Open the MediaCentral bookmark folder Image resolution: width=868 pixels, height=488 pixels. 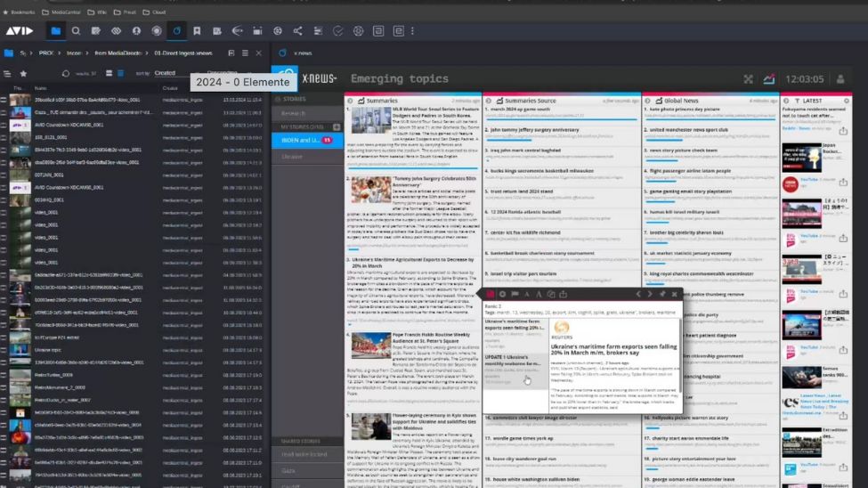tap(61, 12)
